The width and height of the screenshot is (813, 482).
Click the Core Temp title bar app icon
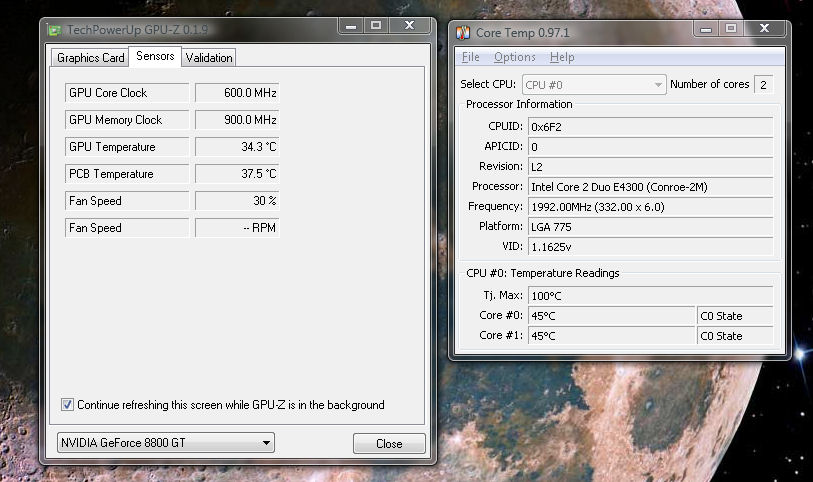point(462,33)
